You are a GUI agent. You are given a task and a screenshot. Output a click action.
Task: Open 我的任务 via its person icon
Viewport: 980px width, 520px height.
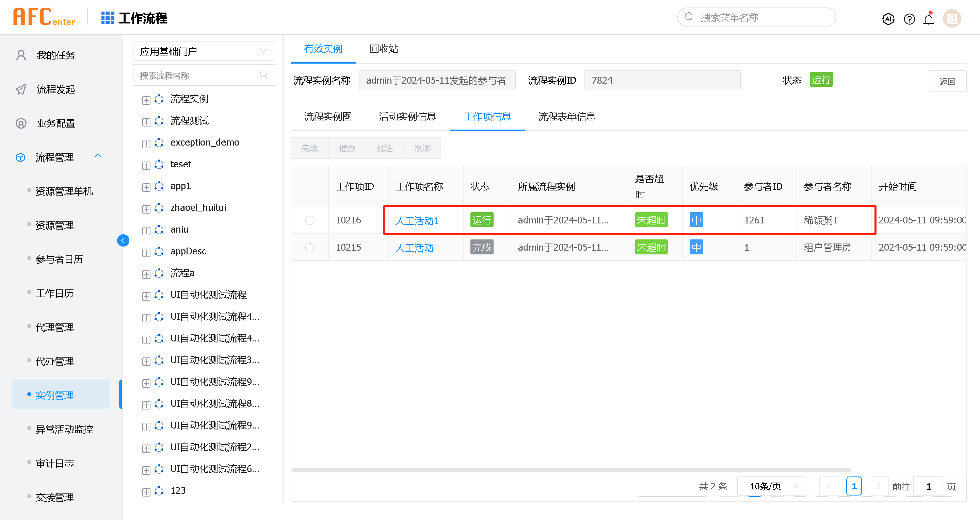(x=21, y=55)
